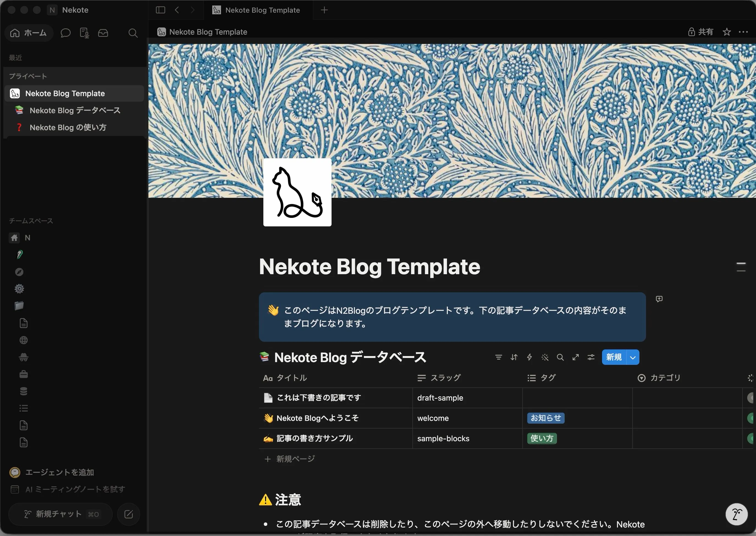Open meeting notes icon in sidebar header
This screenshot has height=536, width=756.
85,33
